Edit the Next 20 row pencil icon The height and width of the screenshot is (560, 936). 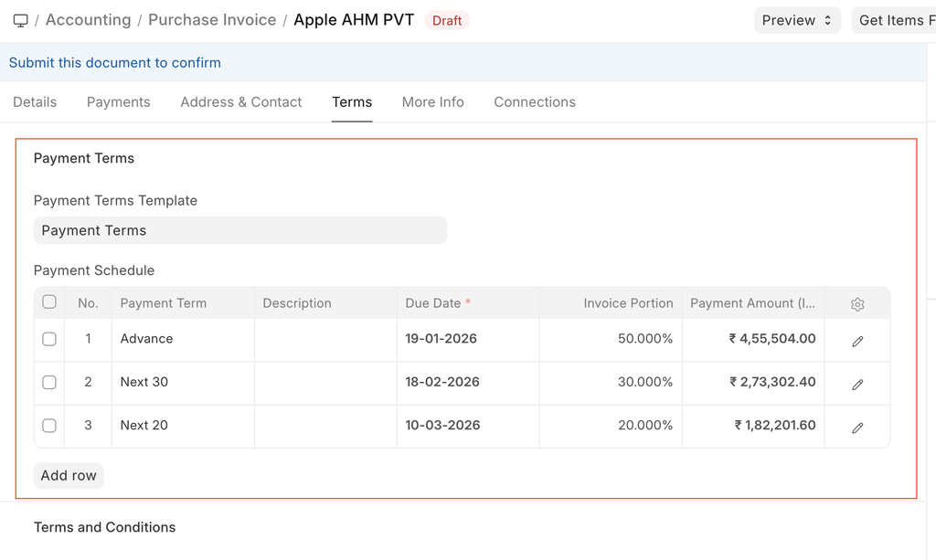856,428
